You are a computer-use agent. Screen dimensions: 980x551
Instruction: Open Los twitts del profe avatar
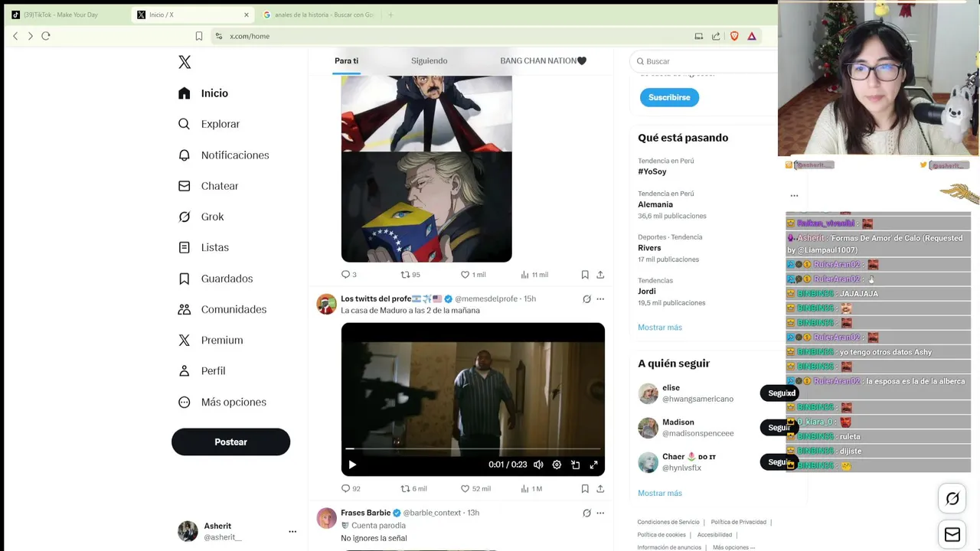coord(327,304)
